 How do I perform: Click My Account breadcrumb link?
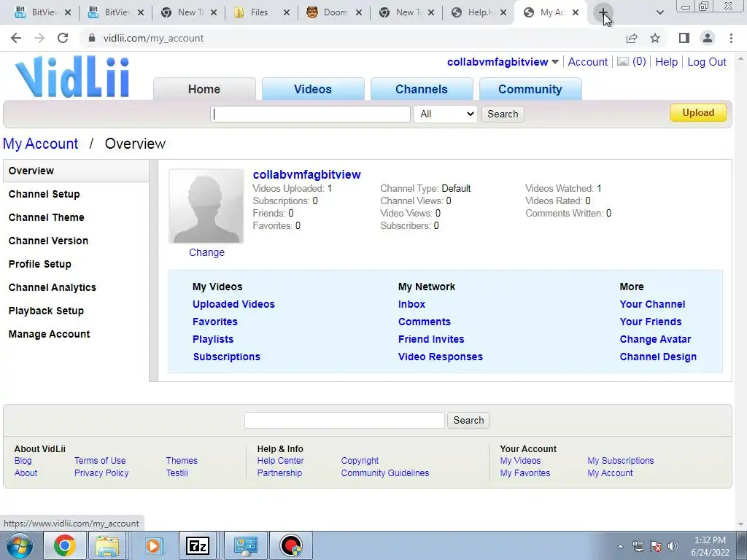coord(41,144)
